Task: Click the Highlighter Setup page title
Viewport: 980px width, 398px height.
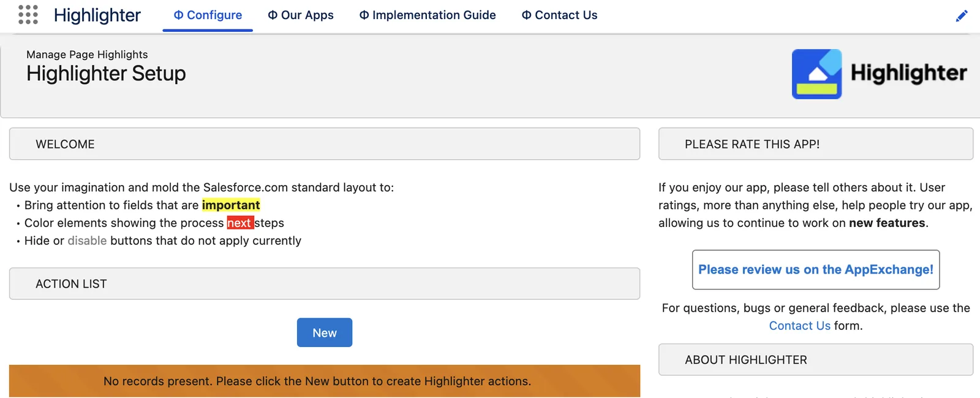Action: 106,74
